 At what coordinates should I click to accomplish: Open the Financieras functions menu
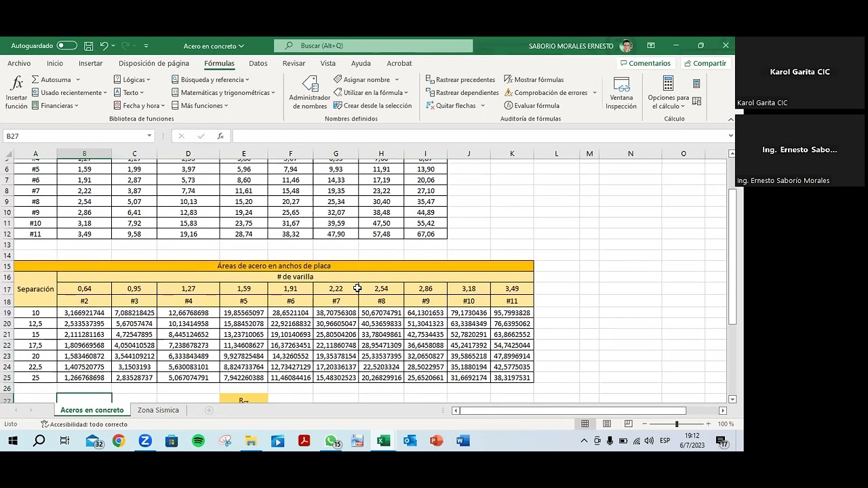tap(55, 106)
